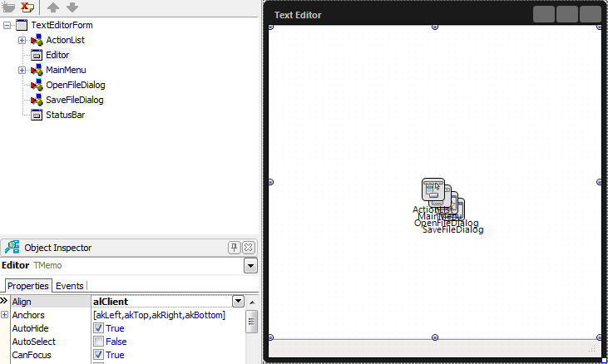Screen dimensions: 608x364
Task: Close the Object Inspector panel
Action: (249, 248)
